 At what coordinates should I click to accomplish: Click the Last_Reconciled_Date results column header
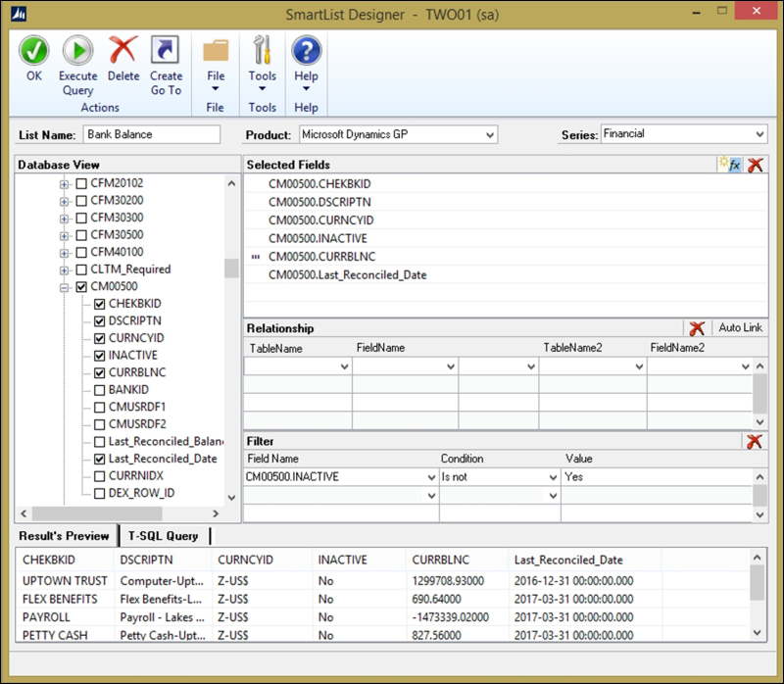[584, 560]
